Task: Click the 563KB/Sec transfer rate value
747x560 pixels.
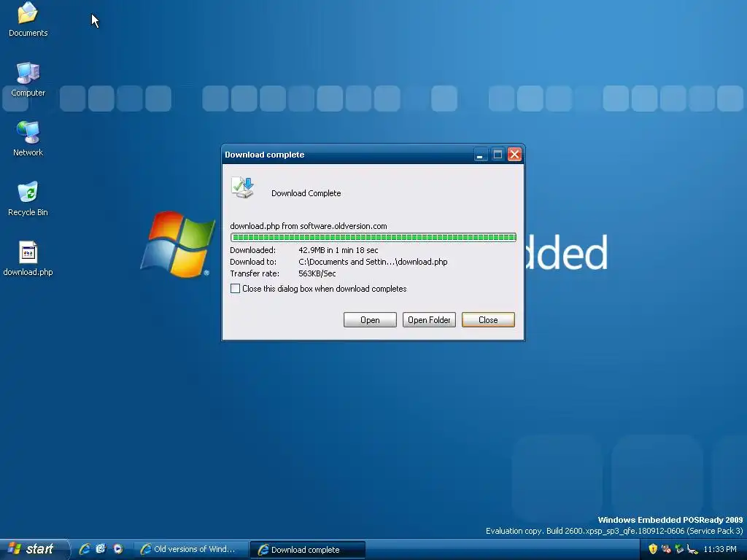Action: click(x=317, y=274)
